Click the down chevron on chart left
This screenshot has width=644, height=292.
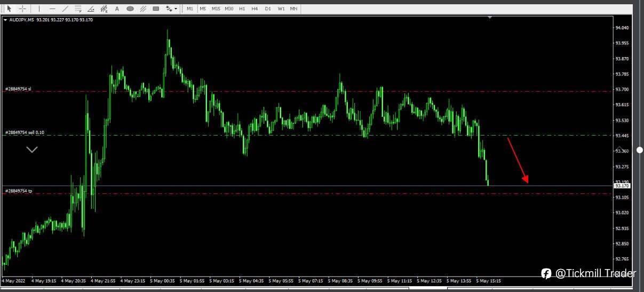tap(32, 149)
